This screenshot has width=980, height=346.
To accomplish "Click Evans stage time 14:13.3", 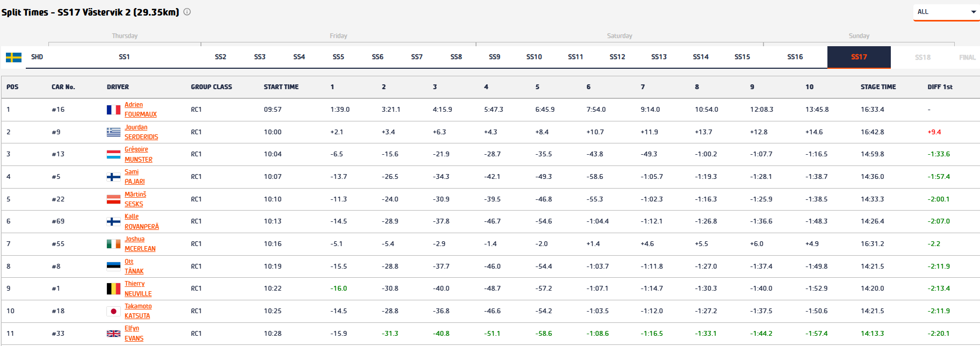I will (873, 334).
